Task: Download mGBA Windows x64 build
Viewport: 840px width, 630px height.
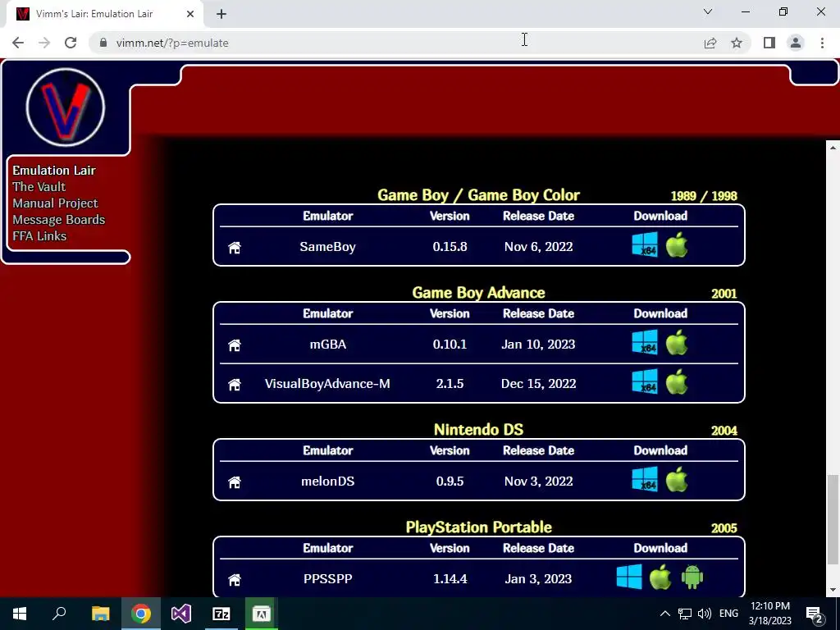Action: (645, 342)
